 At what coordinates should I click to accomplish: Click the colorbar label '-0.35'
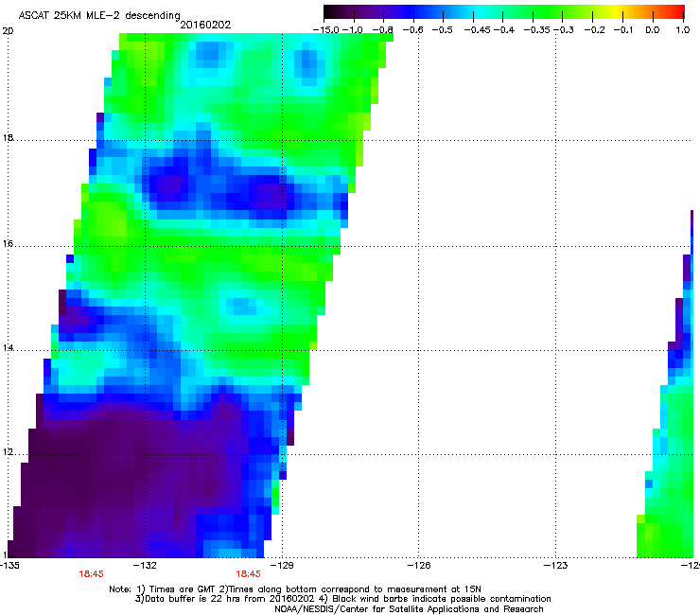click(537, 30)
